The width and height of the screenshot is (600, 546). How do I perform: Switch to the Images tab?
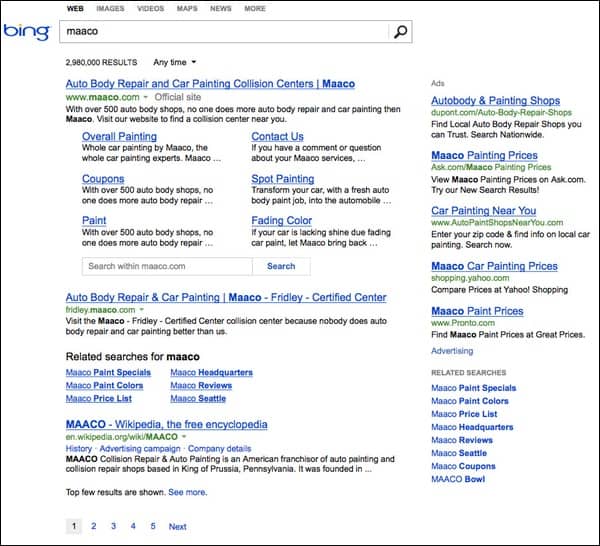tap(110, 8)
